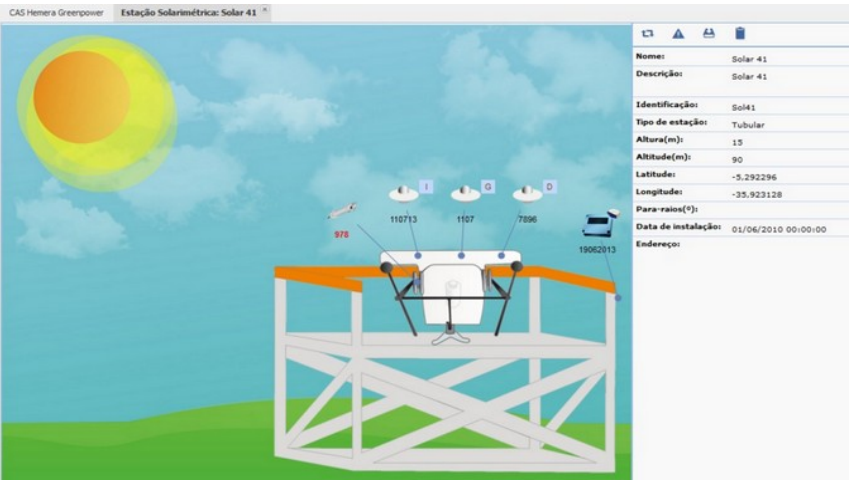Click the refresh arrows icon in the details toolbar
Screen dimensions: 858x486
(x=648, y=33)
